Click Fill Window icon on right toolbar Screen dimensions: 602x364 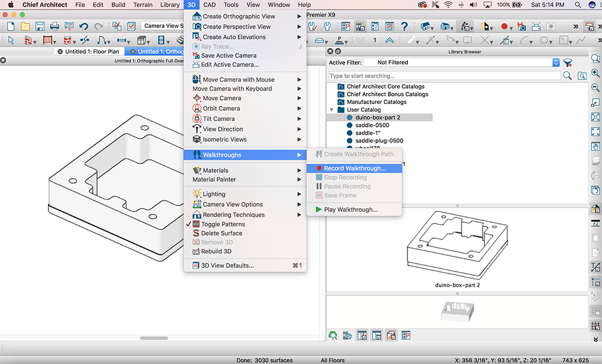point(596,132)
